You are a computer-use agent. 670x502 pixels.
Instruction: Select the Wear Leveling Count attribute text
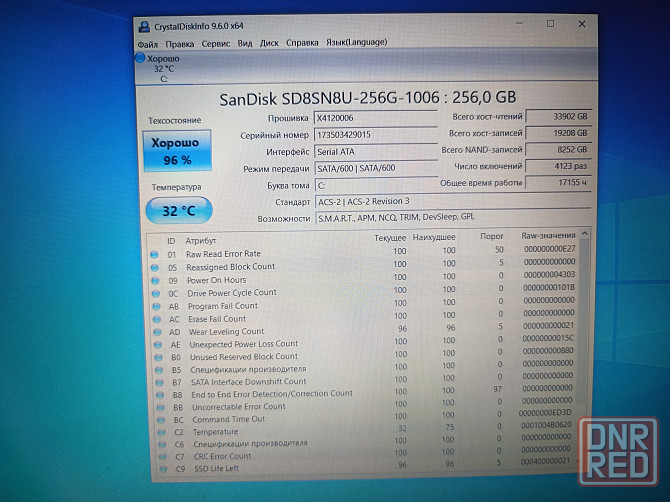(x=226, y=332)
